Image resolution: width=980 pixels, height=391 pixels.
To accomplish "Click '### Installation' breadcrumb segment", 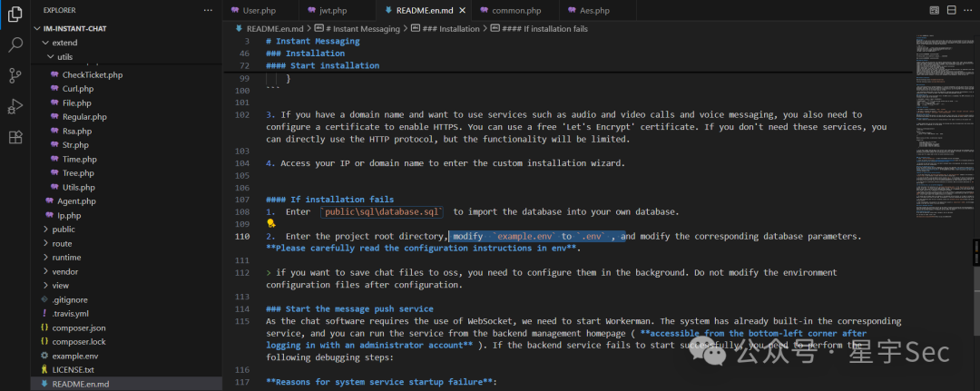I will tap(453, 29).
